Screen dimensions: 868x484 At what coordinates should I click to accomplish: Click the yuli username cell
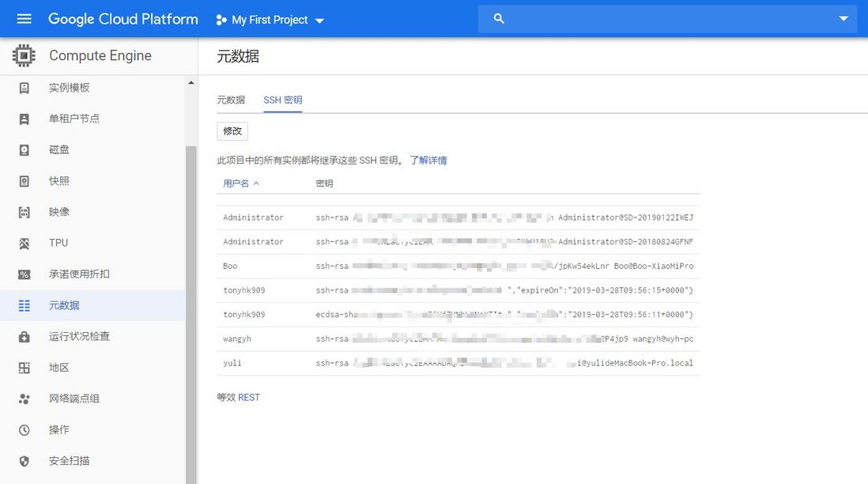tap(232, 363)
